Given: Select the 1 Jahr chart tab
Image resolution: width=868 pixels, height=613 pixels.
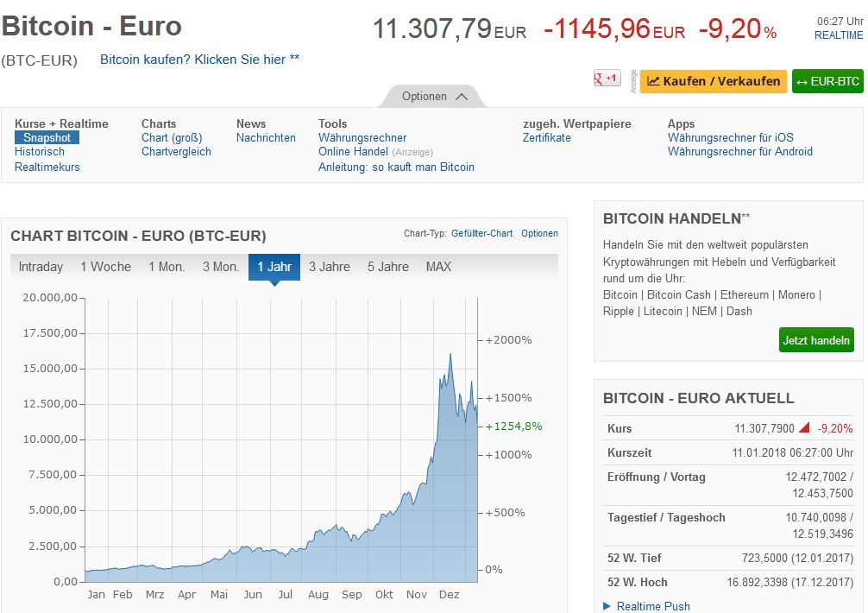Looking at the screenshot, I should [274, 267].
